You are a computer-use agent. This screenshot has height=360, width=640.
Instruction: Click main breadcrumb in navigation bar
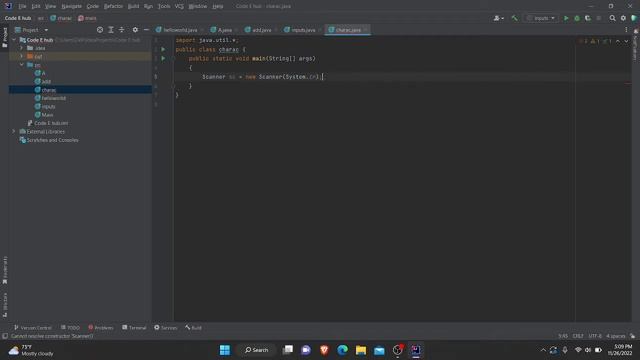[x=87, y=18]
